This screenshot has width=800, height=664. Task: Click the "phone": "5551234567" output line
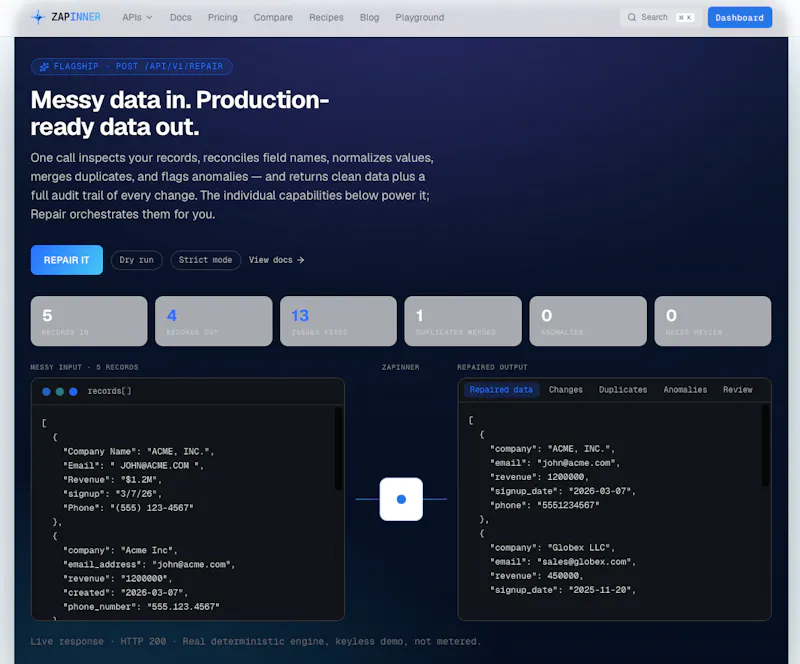[x=544, y=505]
